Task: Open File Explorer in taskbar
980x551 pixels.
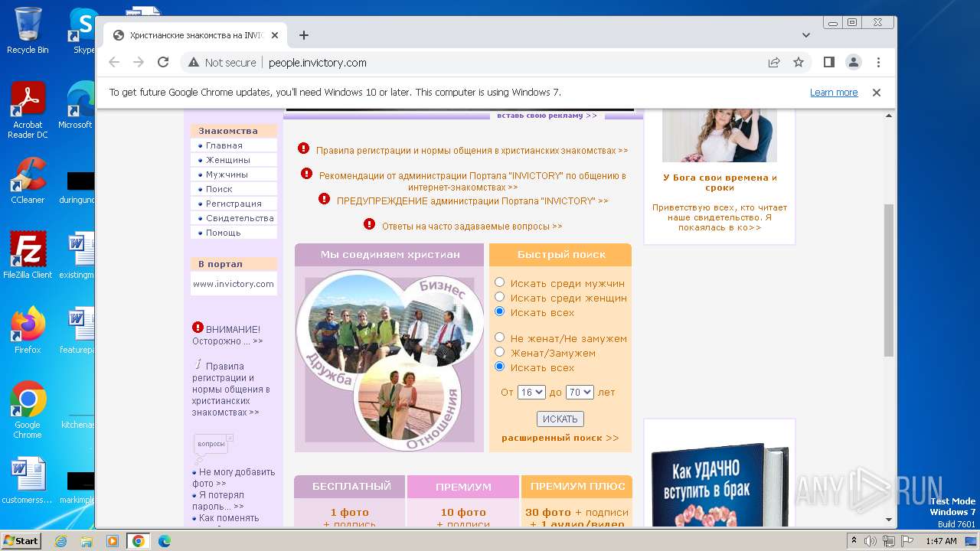Action: click(87, 541)
